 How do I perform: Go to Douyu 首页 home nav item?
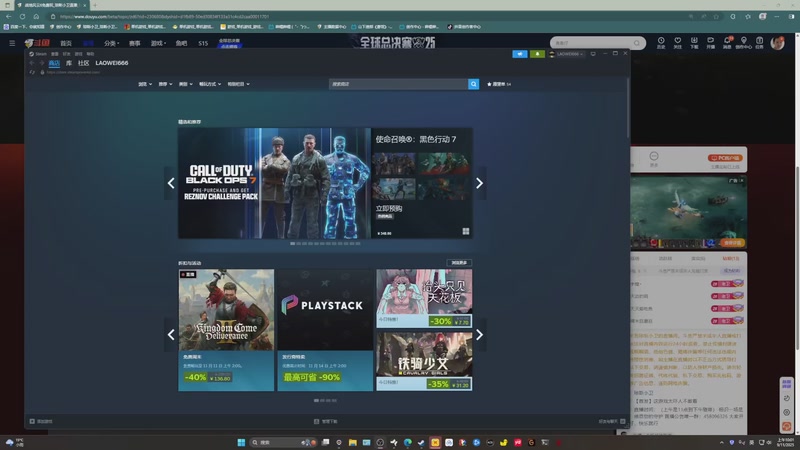coord(66,43)
